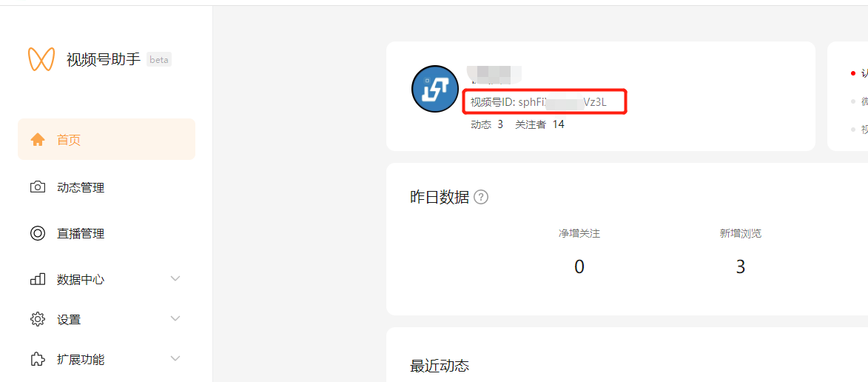The width and height of the screenshot is (868, 382).
Task: Expand the 数据中心 chevron
Action: [x=175, y=278]
